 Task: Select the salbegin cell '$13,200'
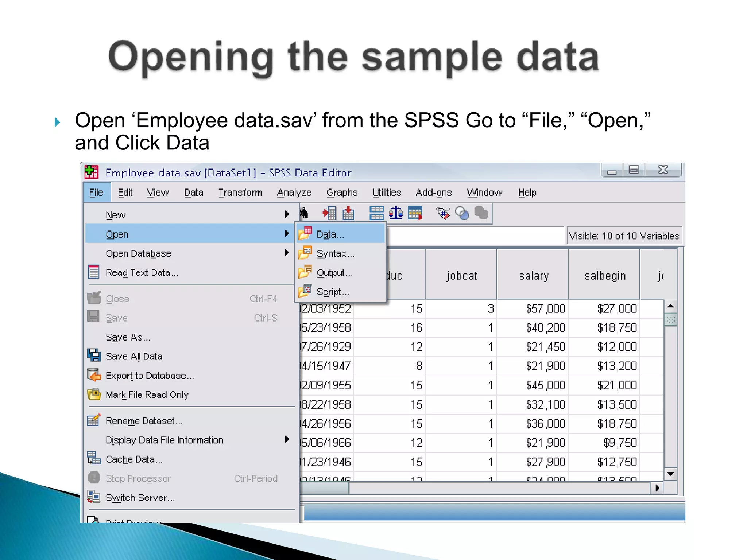(x=605, y=366)
